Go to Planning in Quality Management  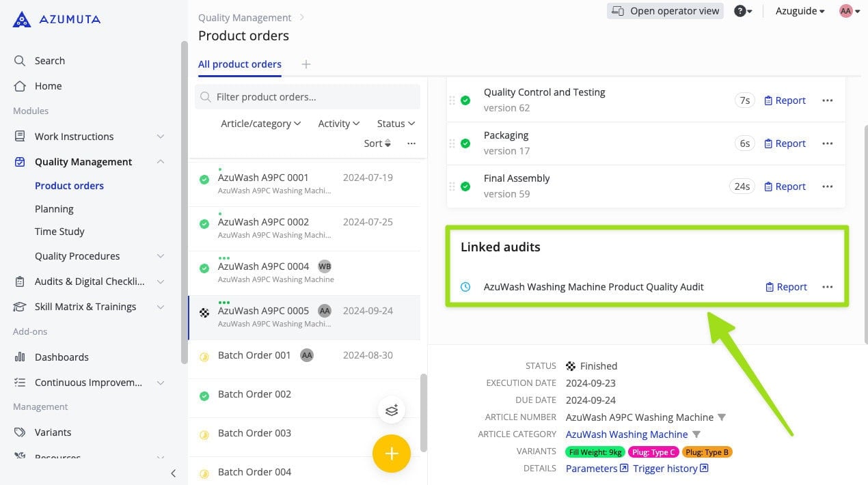click(x=54, y=209)
